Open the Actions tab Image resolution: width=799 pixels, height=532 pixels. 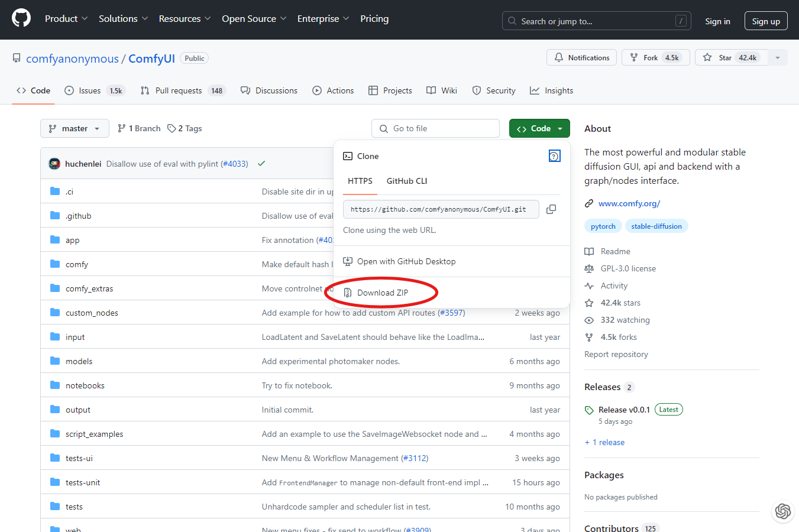333,90
